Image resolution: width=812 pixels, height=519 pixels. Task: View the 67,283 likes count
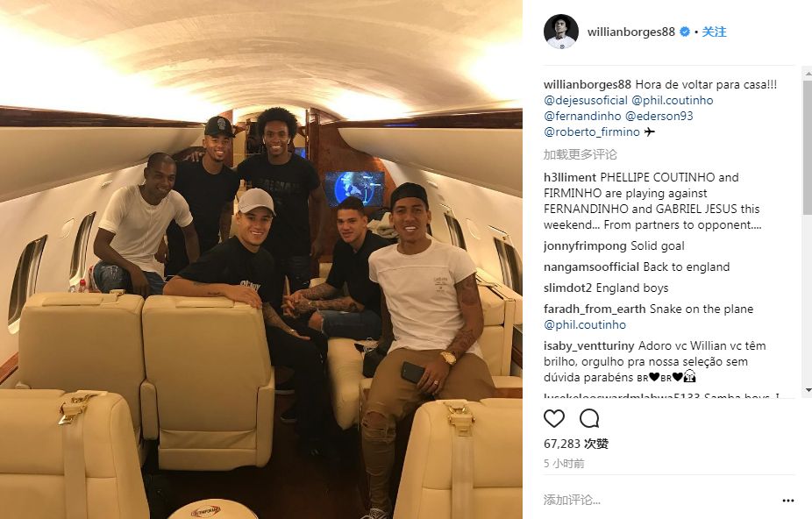(x=575, y=444)
